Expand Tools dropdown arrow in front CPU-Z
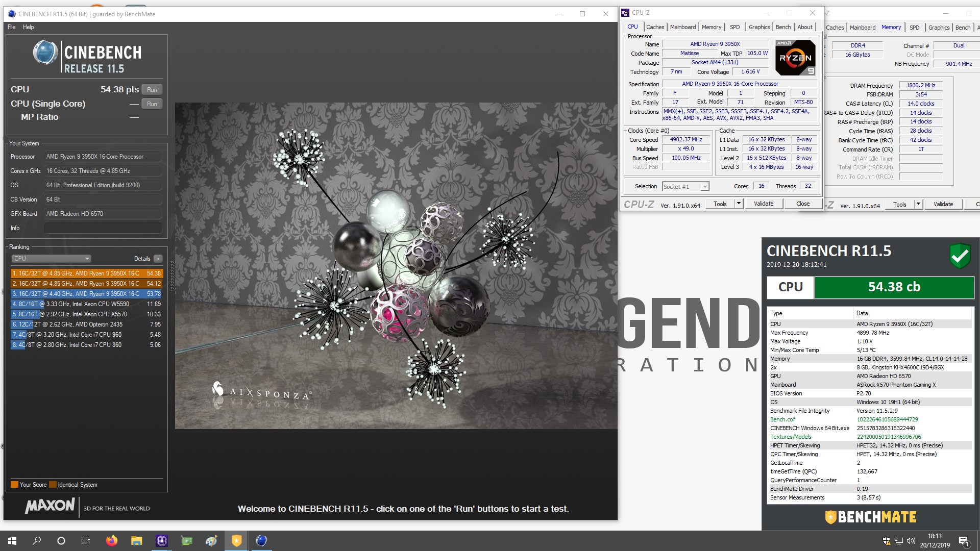980x551 pixels. pos(738,204)
